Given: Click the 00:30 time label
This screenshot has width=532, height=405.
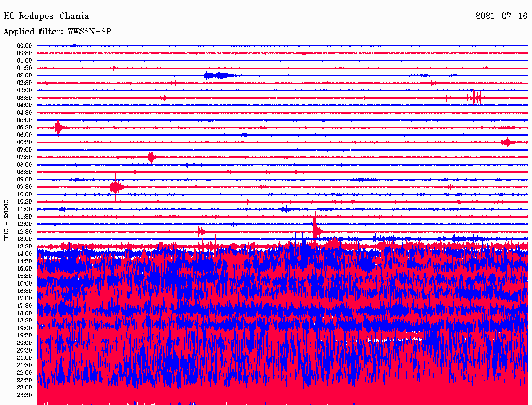Looking at the screenshot, I should tap(24, 53).
